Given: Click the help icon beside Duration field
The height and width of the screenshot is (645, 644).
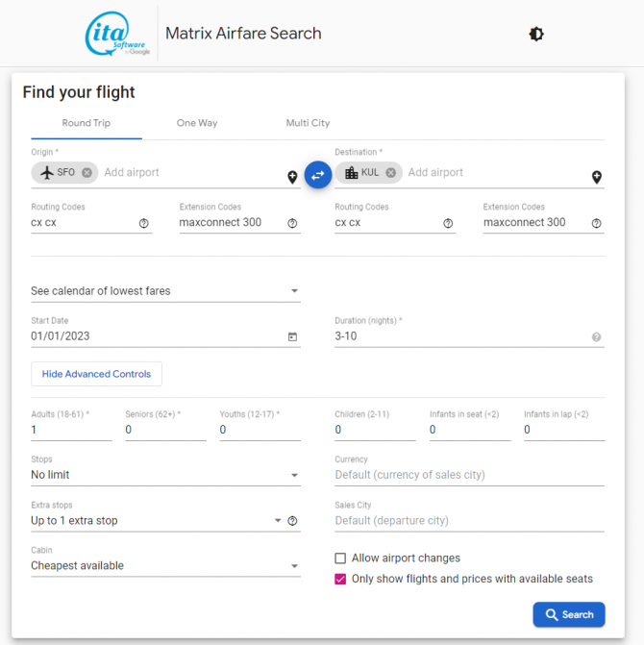Looking at the screenshot, I should click(x=596, y=337).
